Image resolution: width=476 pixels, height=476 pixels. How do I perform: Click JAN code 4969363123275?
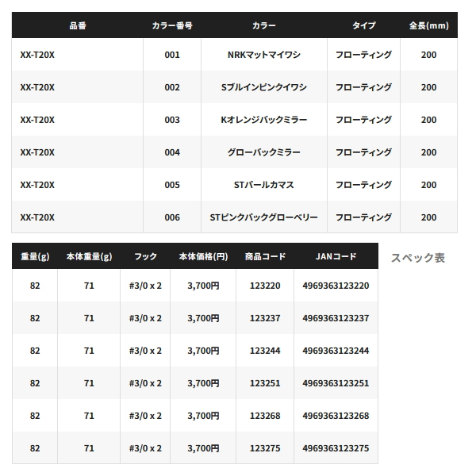pyautogui.click(x=336, y=447)
